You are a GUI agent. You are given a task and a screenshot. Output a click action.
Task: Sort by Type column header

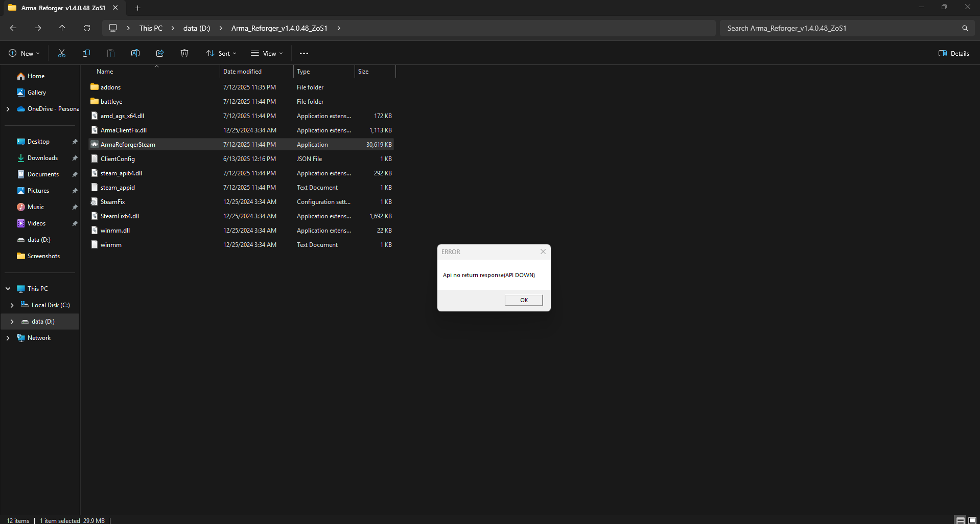324,72
